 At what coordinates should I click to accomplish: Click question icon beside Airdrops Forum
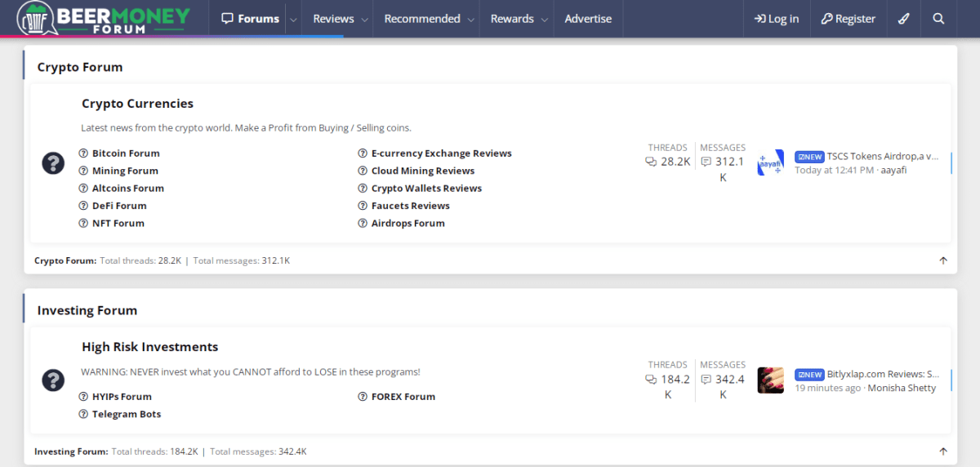tap(363, 223)
